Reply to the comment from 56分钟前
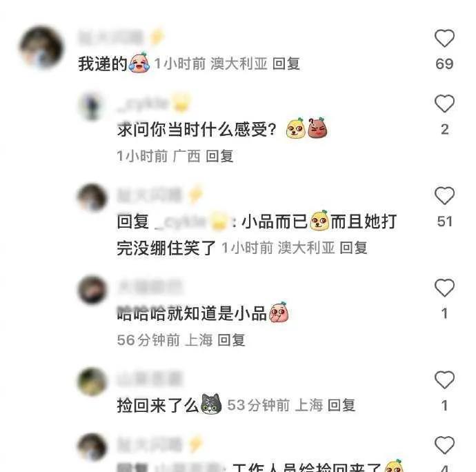 pyautogui.click(x=231, y=340)
